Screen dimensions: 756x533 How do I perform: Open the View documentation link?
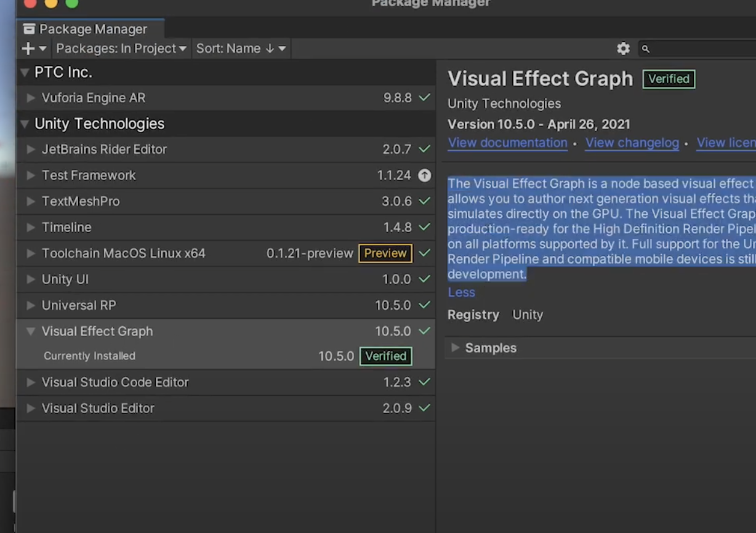[x=507, y=143]
